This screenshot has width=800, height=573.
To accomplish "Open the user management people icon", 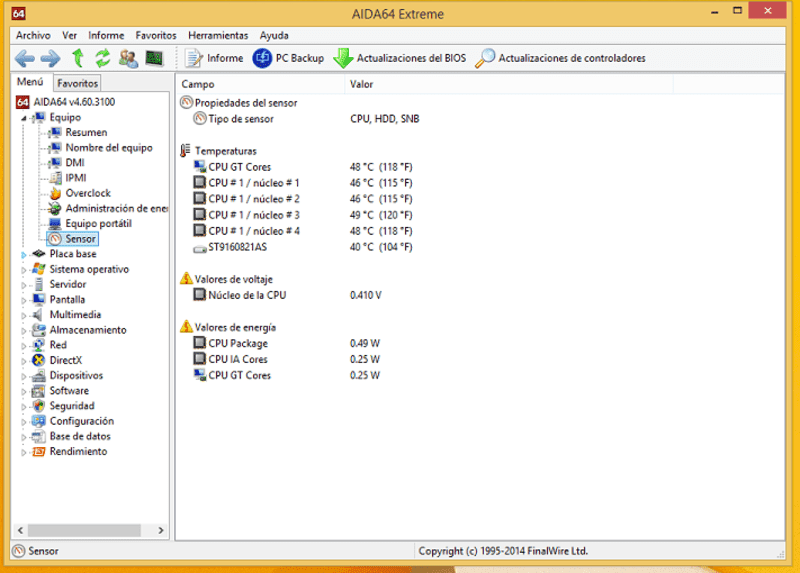I will (x=128, y=58).
